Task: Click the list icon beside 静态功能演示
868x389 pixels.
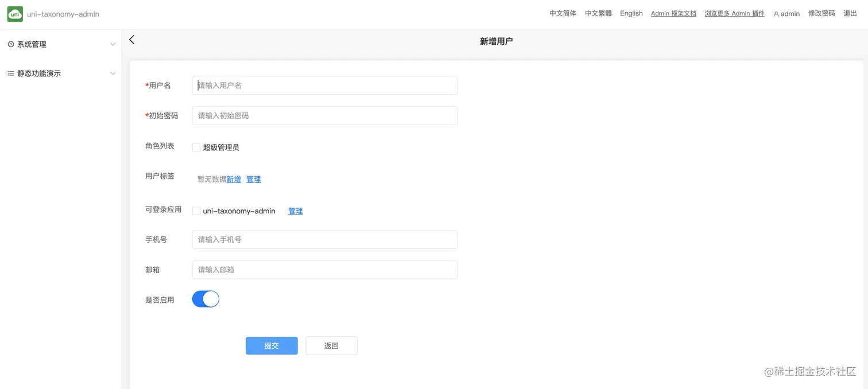Action: [10, 73]
